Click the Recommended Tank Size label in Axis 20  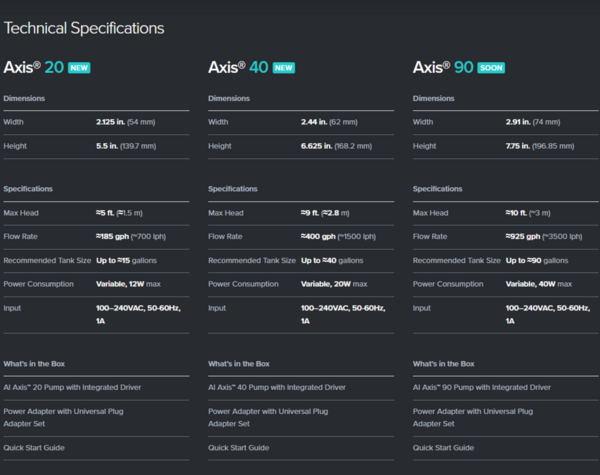tap(47, 261)
